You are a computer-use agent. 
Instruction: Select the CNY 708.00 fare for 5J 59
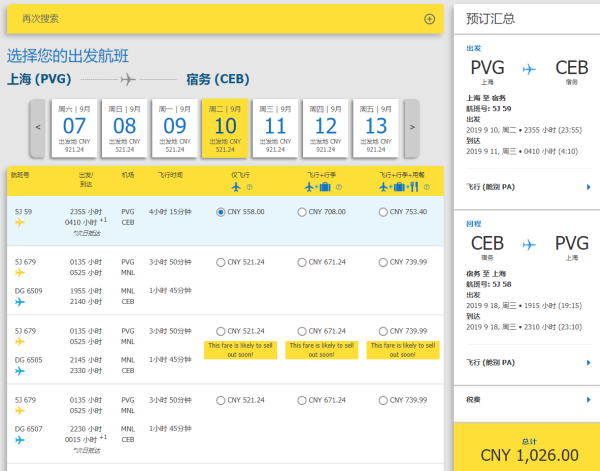[x=302, y=212]
